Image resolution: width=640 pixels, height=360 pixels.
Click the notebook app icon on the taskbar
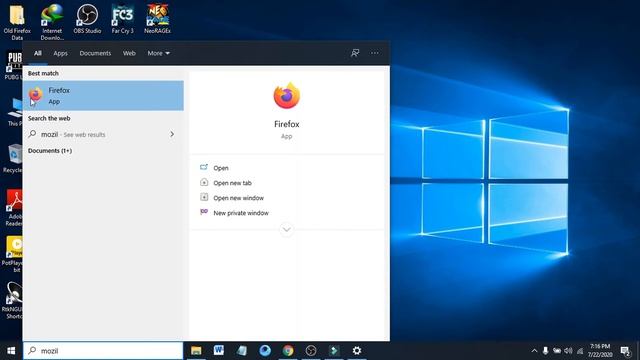[242, 351]
